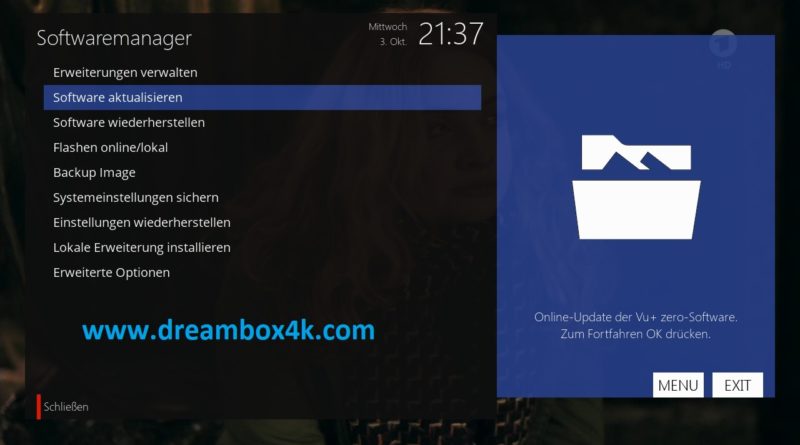The width and height of the screenshot is (800, 445).
Task: Click the red Schließen button
Action: coord(62,407)
